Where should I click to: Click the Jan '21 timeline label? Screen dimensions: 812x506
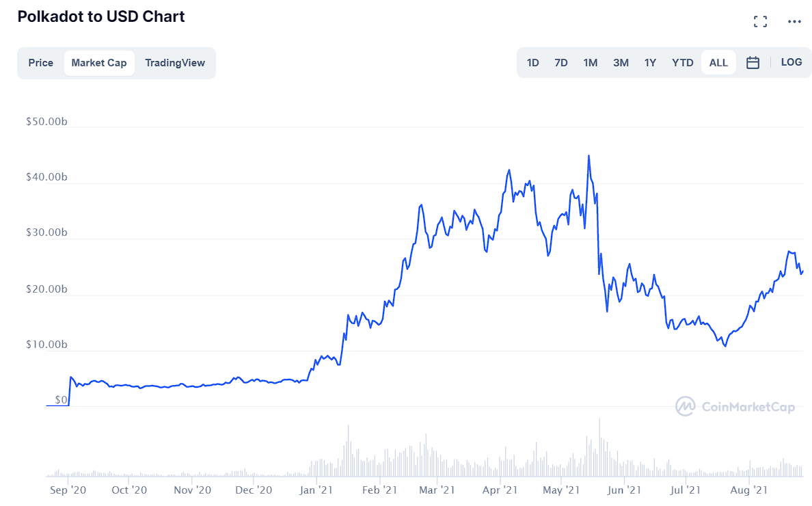click(316, 490)
